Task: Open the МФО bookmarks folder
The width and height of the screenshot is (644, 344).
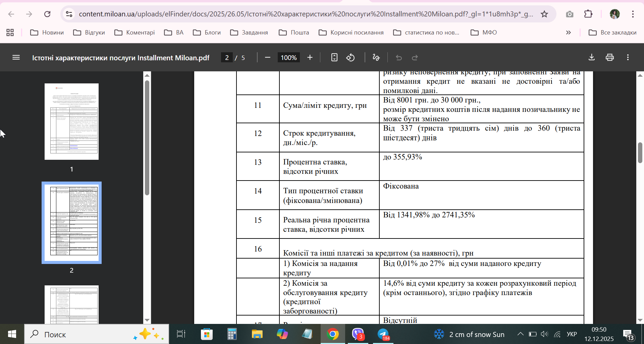Action: [x=484, y=32]
